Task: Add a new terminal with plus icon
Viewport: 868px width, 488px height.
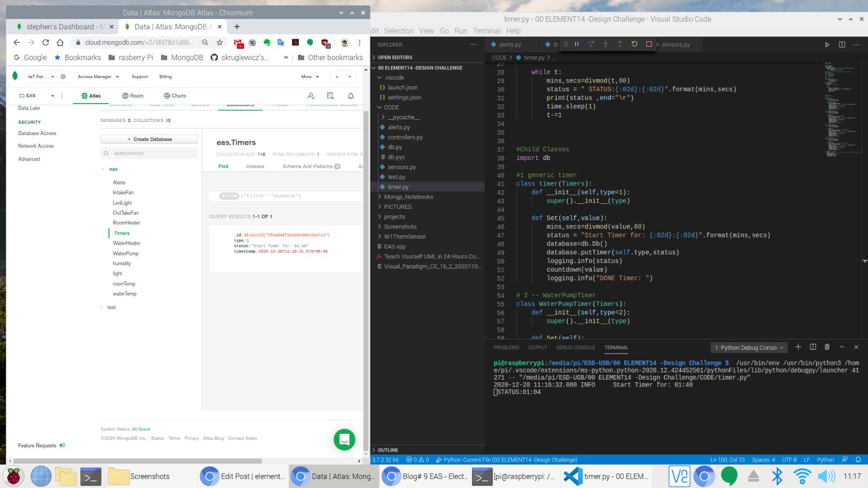Action: (798, 347)
